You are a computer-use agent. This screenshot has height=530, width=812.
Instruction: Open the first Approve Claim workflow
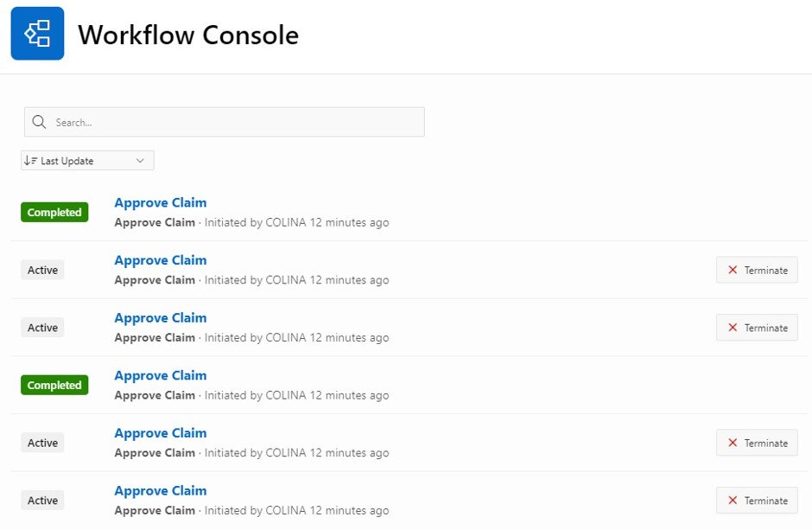pos(160,202)
